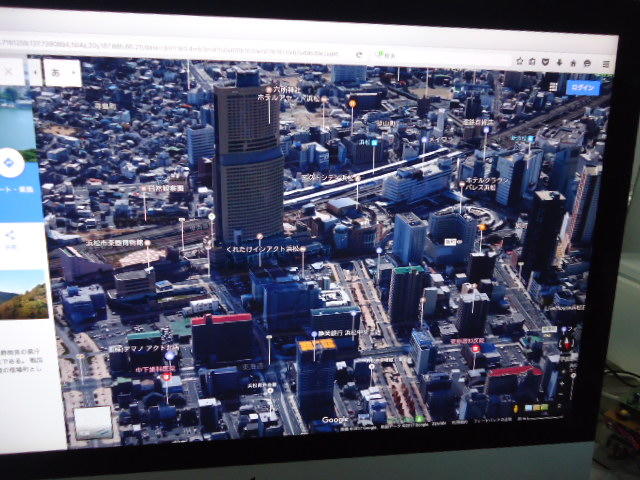
Task: Click the 寺島町 district label
Action: click(105, 106)
